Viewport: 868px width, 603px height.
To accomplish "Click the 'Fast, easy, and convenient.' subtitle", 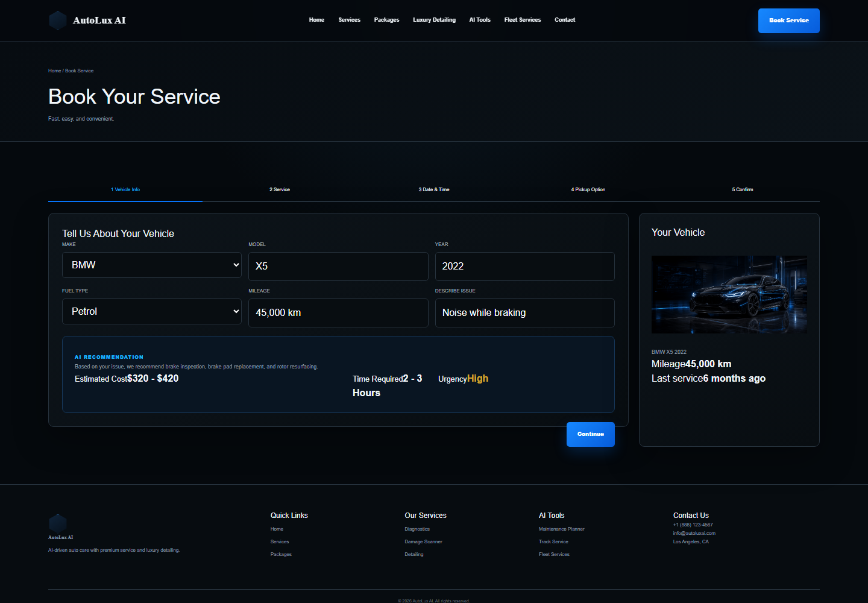I will click(x=81, y=119).
